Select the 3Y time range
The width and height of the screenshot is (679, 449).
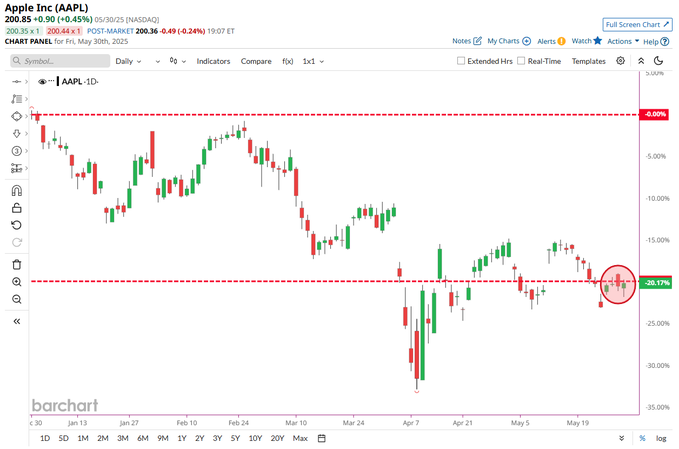click(x=217, y=439)
